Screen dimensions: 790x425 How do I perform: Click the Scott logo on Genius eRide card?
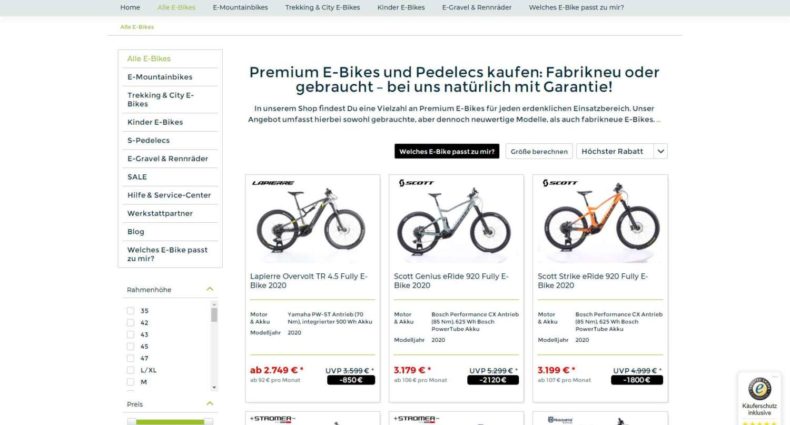click(x=416, y=183)
